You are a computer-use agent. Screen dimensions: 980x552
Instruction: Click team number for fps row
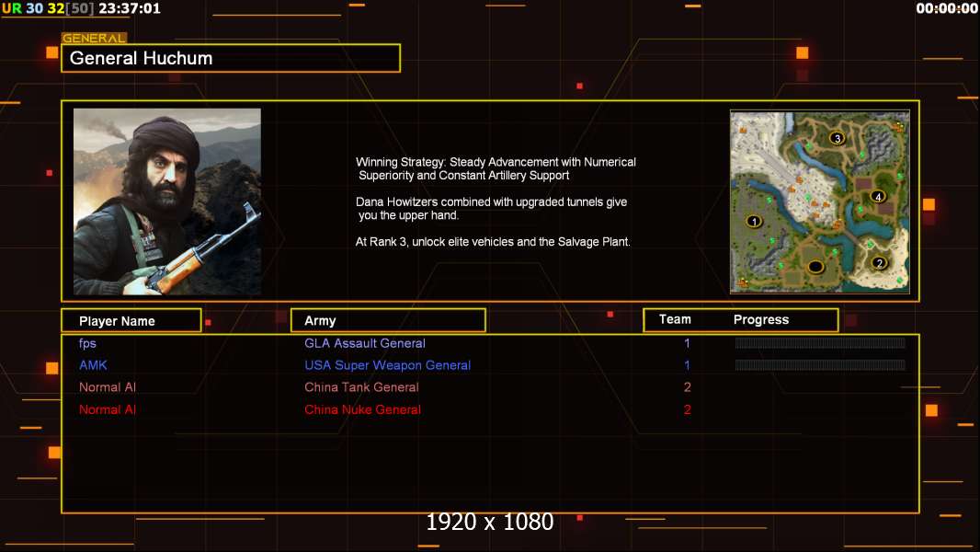tap(687, 343)
